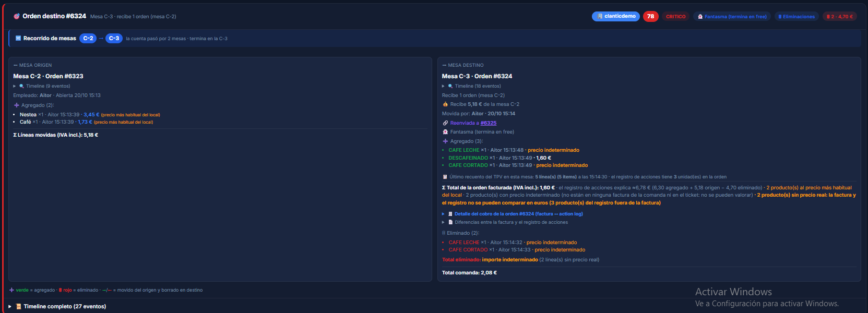
Task: Click the receipt icon beside Último recuento del TPV
Action: point(445,177)
